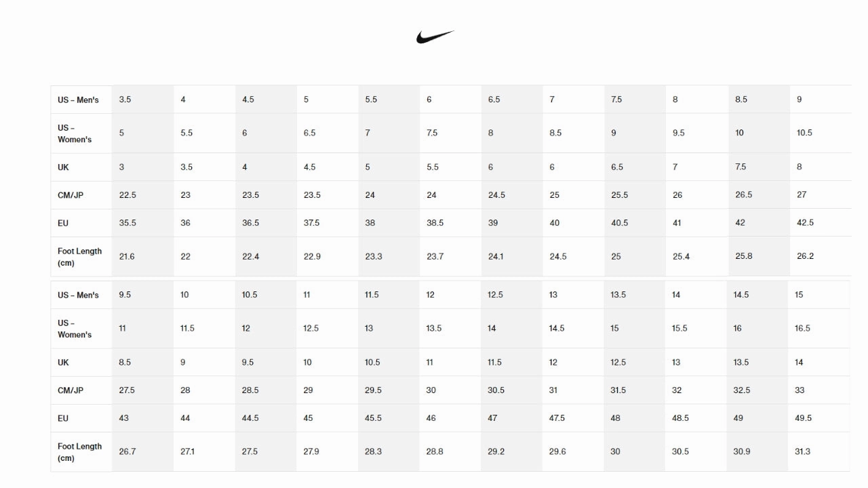The width and height of the screenshot is (868, 488).
Task: Select the EU 35.5 size cell
Action: pyautogui.click(x=127, y=223)
